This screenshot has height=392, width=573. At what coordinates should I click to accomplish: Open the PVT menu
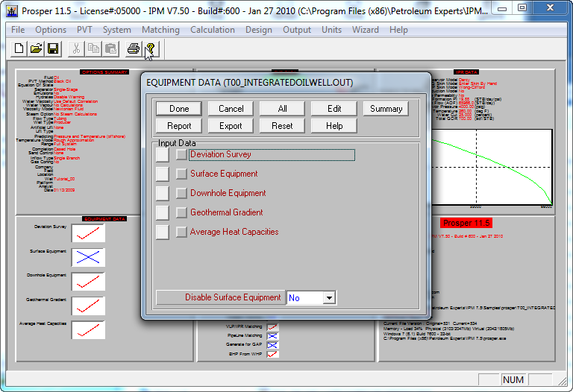click(x=84, y=30)
